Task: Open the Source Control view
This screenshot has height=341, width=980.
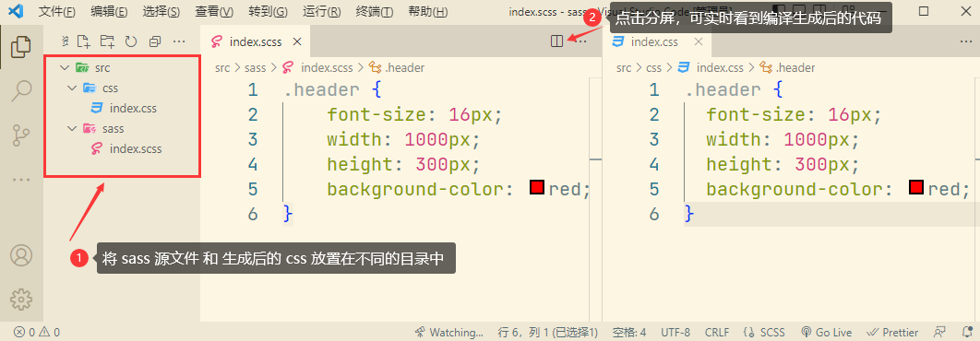Action: (21, 135)
